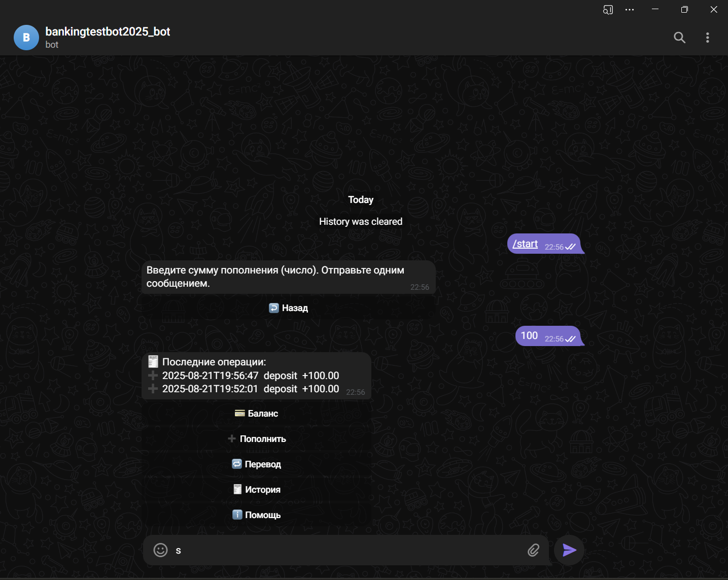This screenshot has height=580, width=728.
Task: Open the title bar ellipsis menu
Action: [x=630, y=10]
